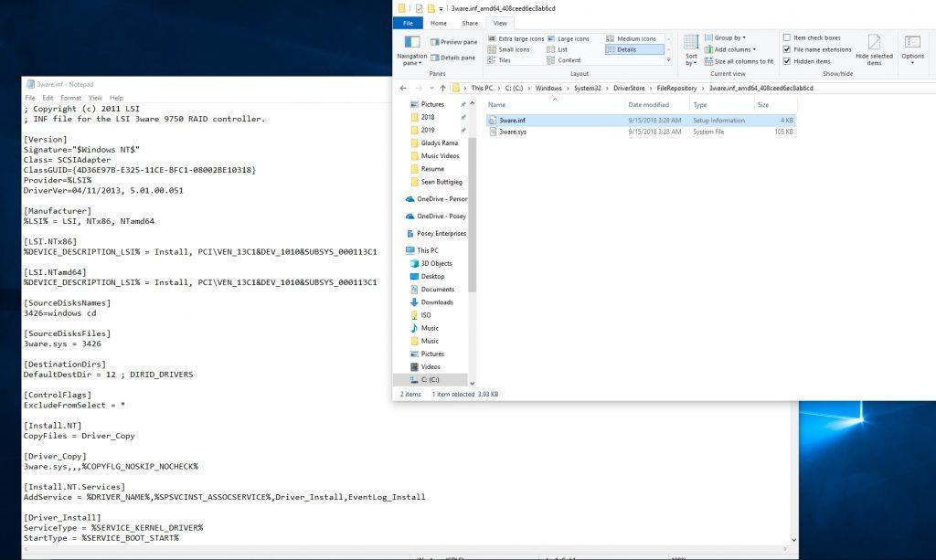Switch to Home tab in Explorer
This screenshot has width=936, height=560.
(x=439, y=23)
